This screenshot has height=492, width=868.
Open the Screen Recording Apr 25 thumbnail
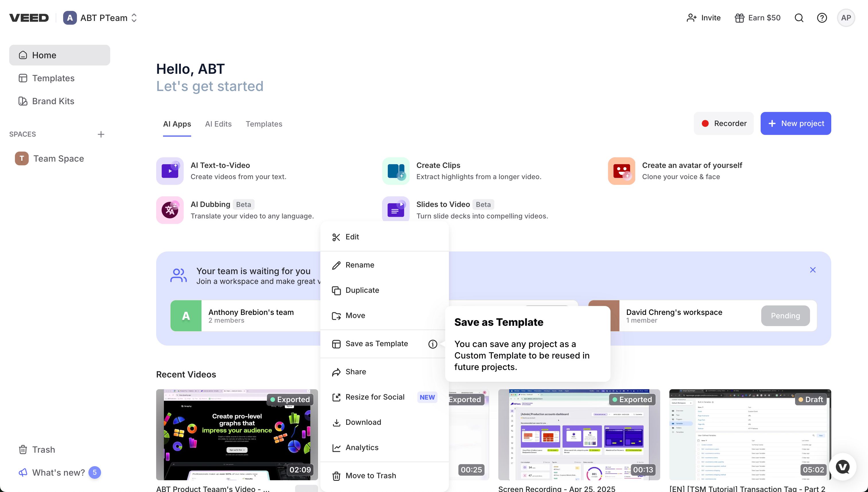point(579,435)
